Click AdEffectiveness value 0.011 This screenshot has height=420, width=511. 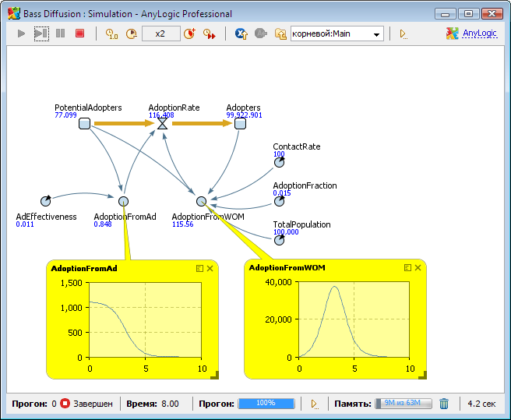point(25,224)
